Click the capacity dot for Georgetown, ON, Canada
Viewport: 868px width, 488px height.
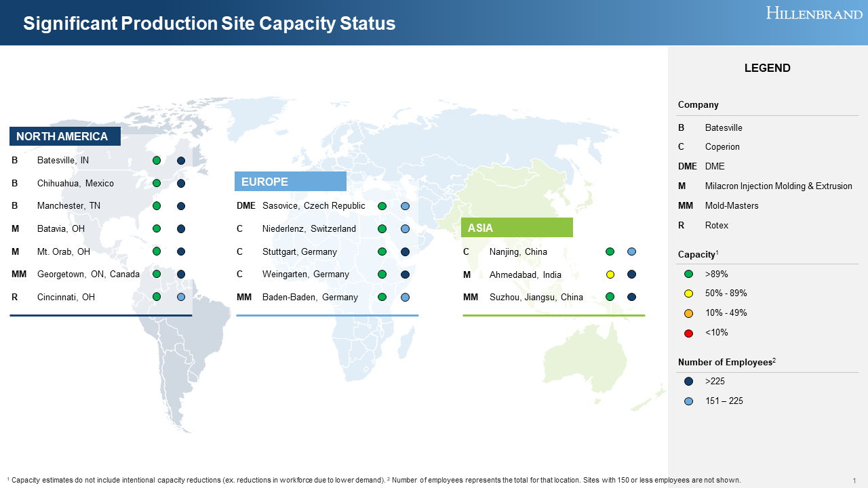click(157, 274)
